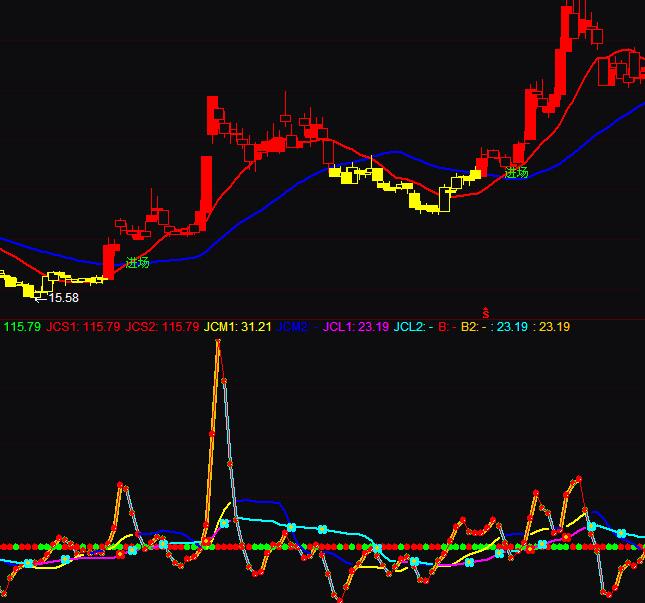Select the JCS1: 115.79 indicator label
The height and width of the screenshot is (603, 645).
83,326
